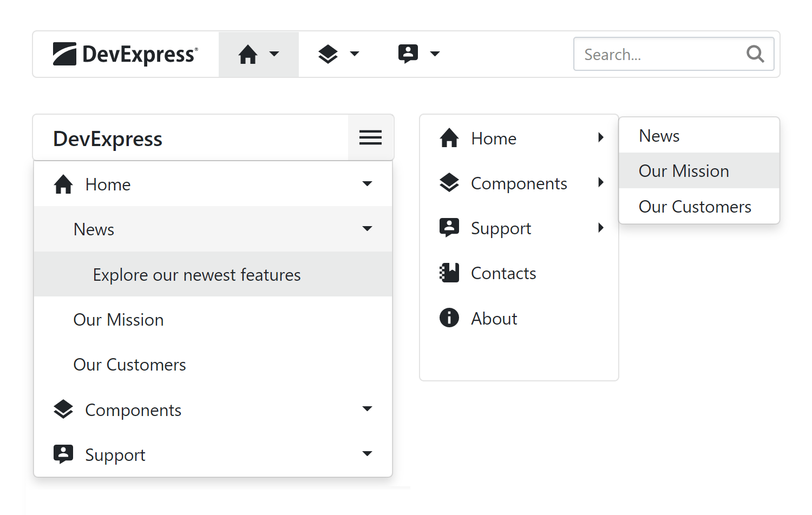Click Our Mission in the left panel
Screen dimensions: 812x515
coord(119,320)
